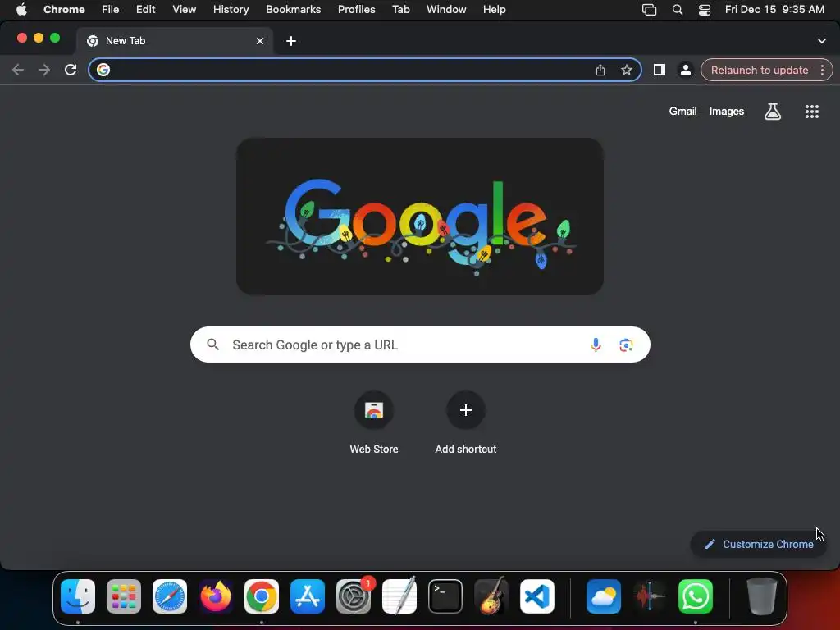Share this page icon in address bar
The width and height of the screenshot is (840, 630).
click(600, 71)
